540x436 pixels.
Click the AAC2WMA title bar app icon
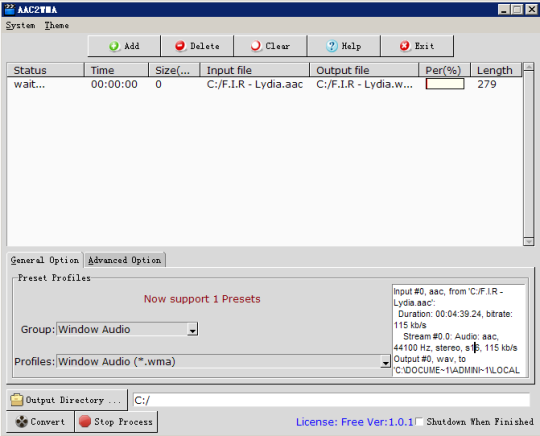10,9
